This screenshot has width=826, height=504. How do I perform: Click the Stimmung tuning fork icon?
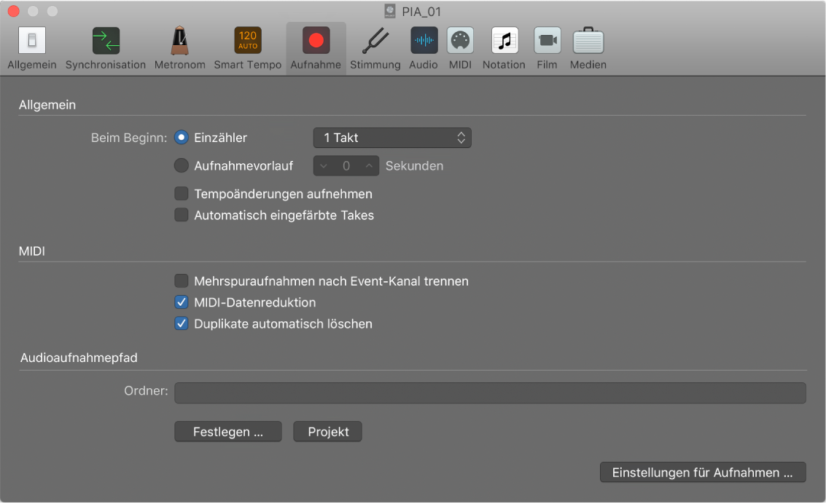click(375, 41)
